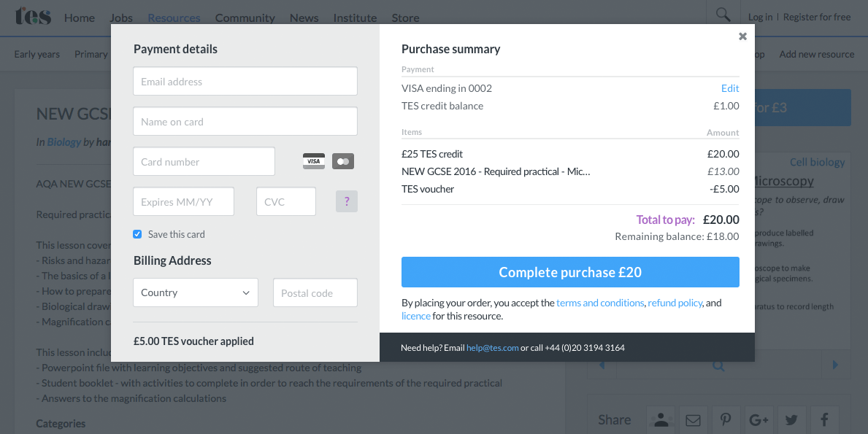The width and height of the screenshot is (868, 434).
Task: Select the Primary tab
Action: (91, 54)
